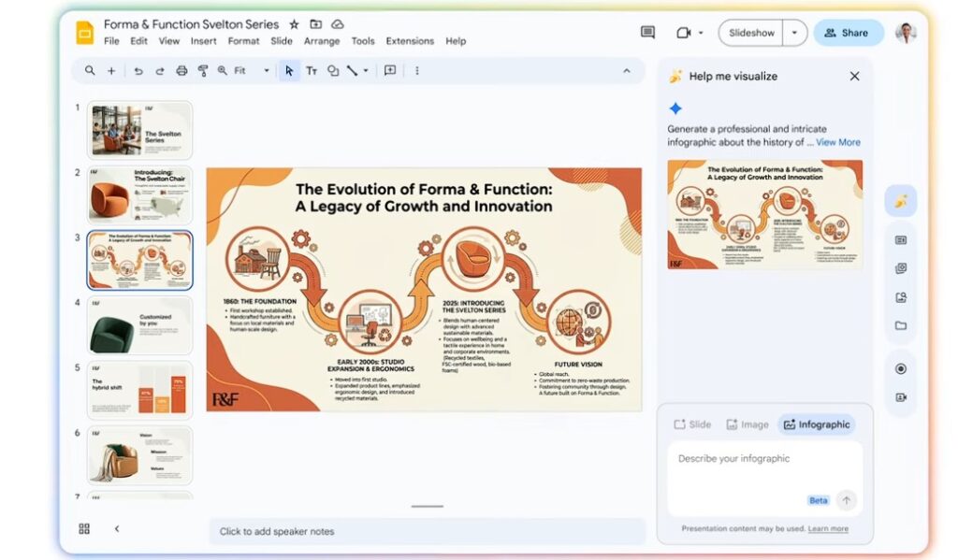This screenshot has height=560, width=958.
Task: Click the record button in the side panel
Action: (x=900, y=368)
